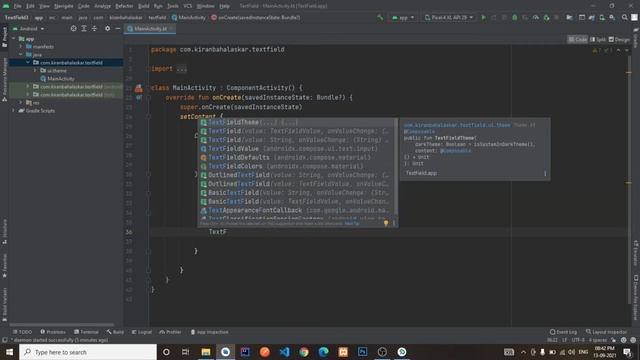Screen dimensions: 640x360
Task: Click the Windows Start button
Action: (9, 352)
